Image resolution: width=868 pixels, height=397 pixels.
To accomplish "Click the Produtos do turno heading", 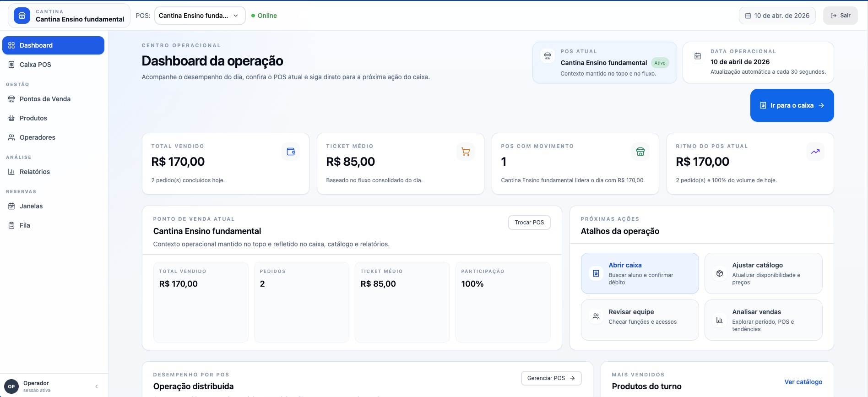I will point(646,386).
